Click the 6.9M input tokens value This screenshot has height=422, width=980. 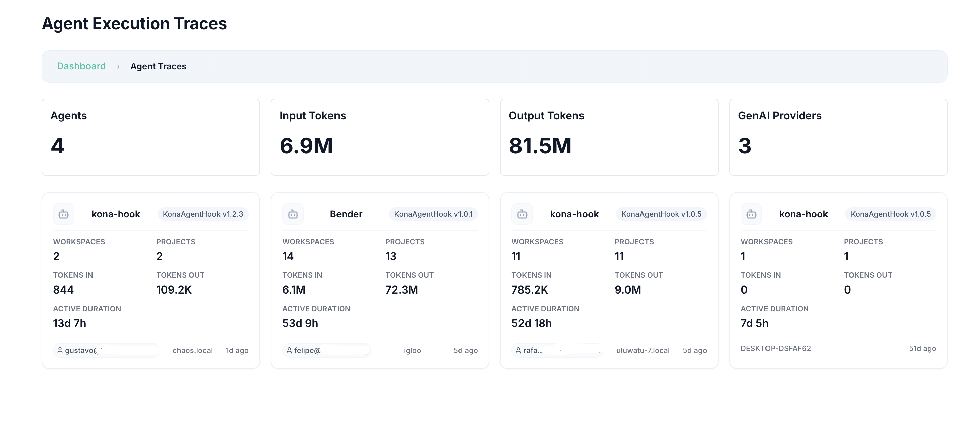click(x=306, y=146)
